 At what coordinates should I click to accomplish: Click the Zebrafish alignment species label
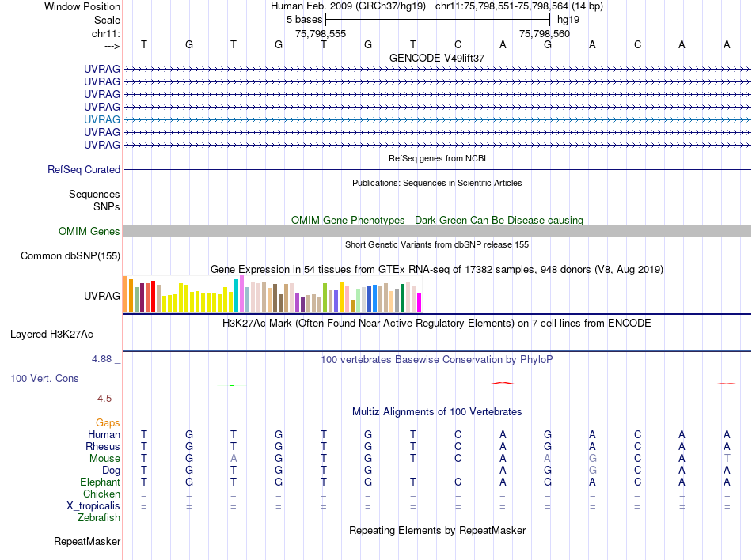pos(99,518)
